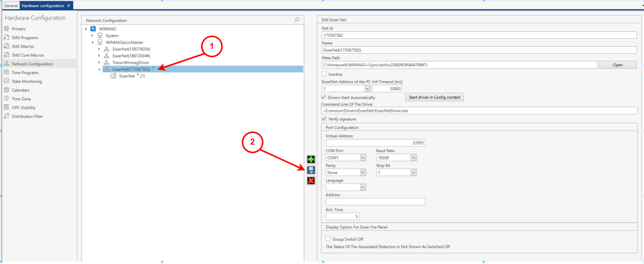Open Calendars in the sidebar
This screenshot has width=644, height=264.
pos(21,90)
